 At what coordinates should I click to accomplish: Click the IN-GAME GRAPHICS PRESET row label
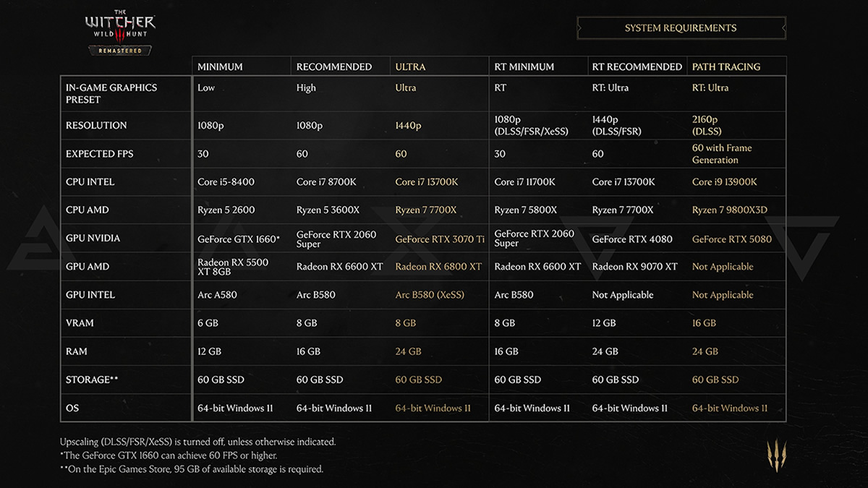pos(111,93)
